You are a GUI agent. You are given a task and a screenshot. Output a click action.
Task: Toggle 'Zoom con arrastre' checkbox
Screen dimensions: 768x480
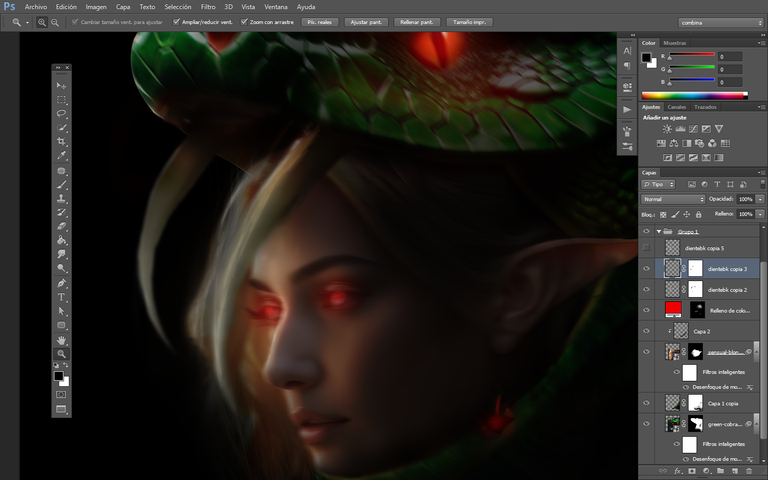(244, 22)
